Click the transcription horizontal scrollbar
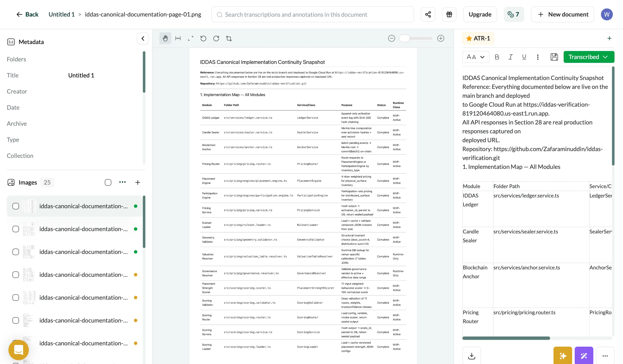Screen dimensions: 623x364 tap(506, 338)
